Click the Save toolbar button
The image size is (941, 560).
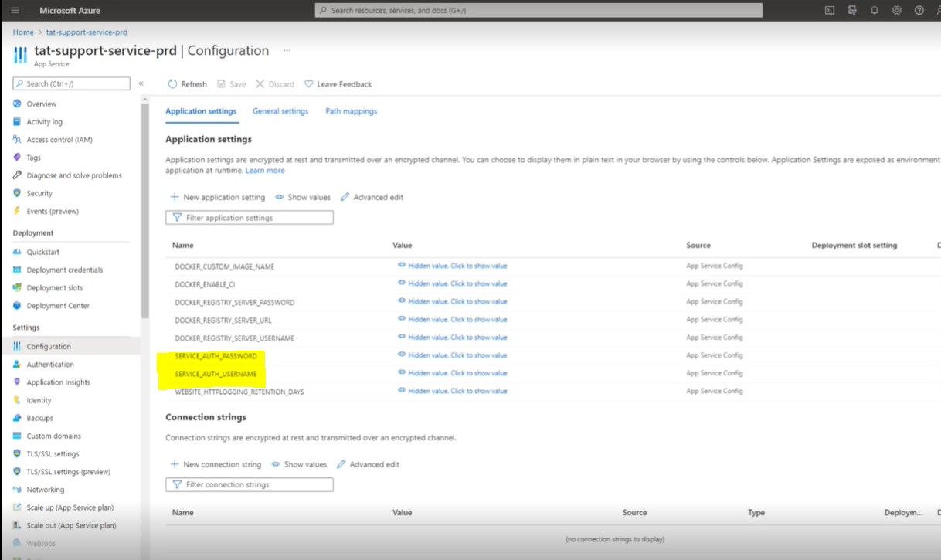pos(231,84)
